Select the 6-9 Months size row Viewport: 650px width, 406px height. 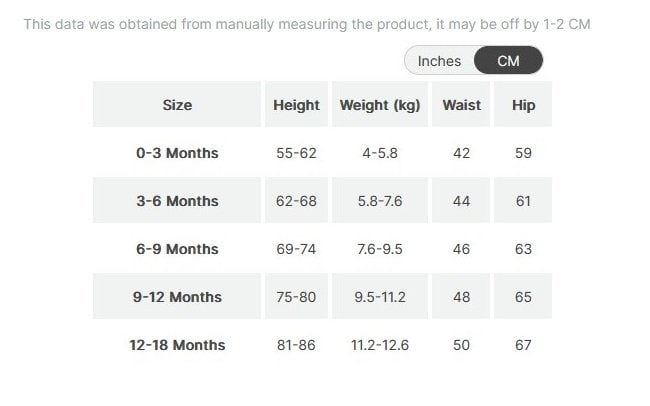click(x=177, y=249)
